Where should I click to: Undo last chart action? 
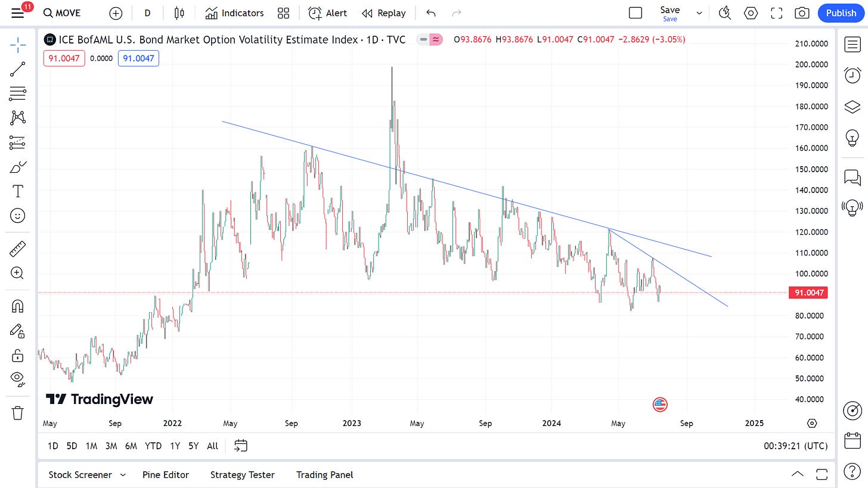pos(431,13)
